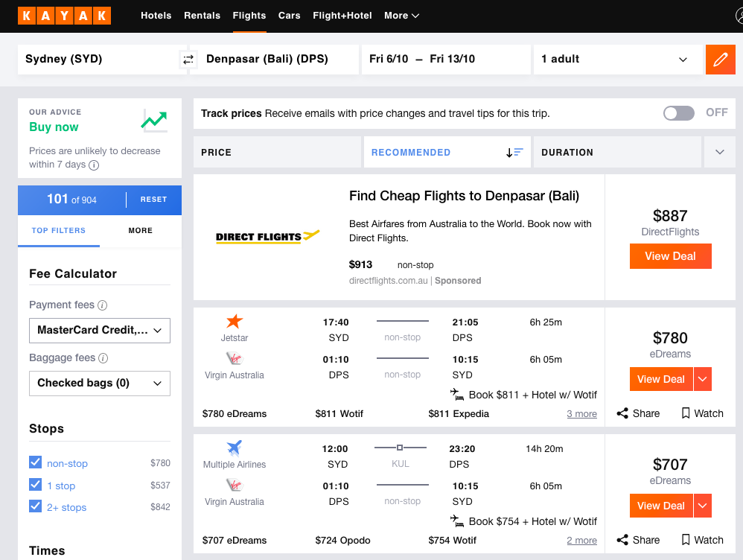Click View Deal for DirectFlights $887
Viewport: 743px width, 560px height.
click(670, 256)
